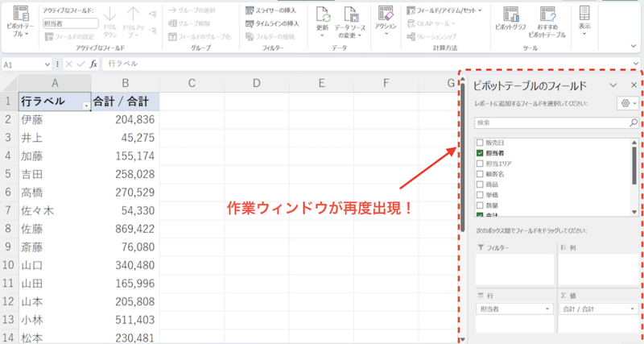Select column A header
This screenshot has height=344, width=644.
point(55,84)
